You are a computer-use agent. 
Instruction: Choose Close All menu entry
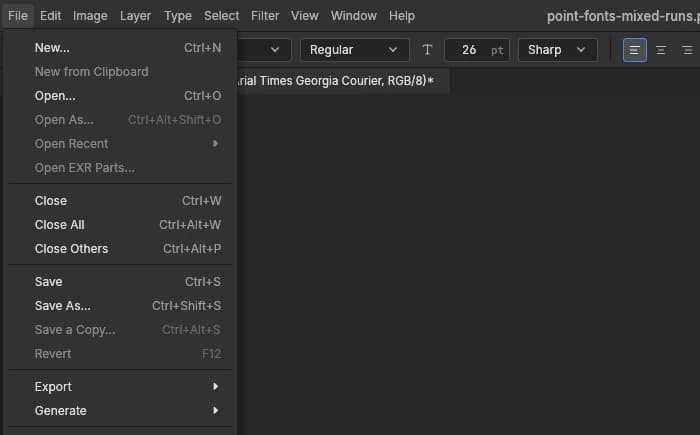pyautogui.click(x=120, y=225)
